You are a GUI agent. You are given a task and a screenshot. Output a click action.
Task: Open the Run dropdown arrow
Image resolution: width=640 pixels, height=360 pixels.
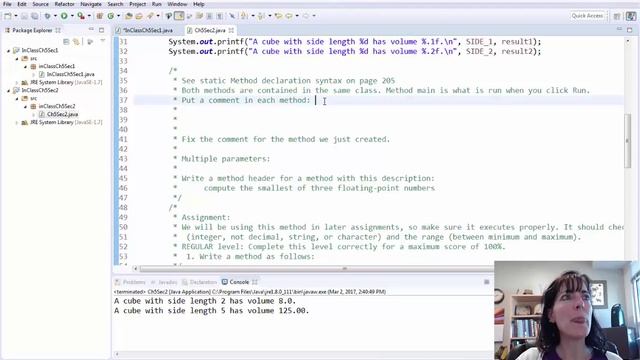tap(72, 16)
